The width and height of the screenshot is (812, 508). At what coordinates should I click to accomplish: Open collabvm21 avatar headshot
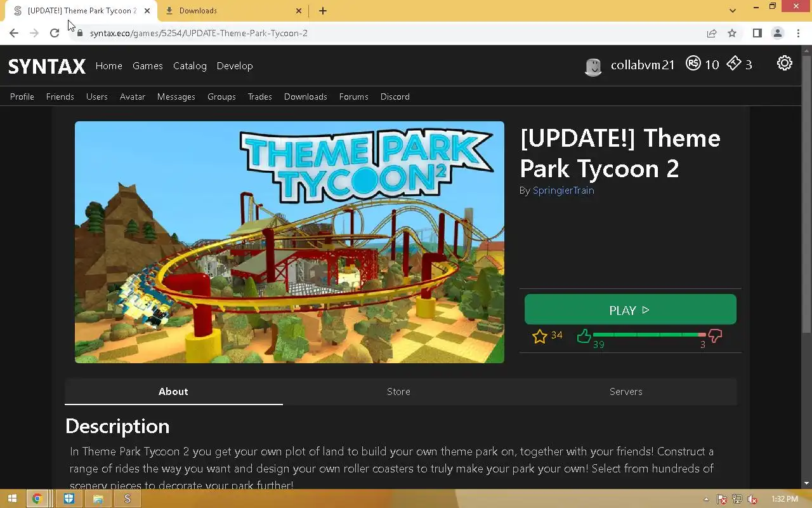coord(593,67)
